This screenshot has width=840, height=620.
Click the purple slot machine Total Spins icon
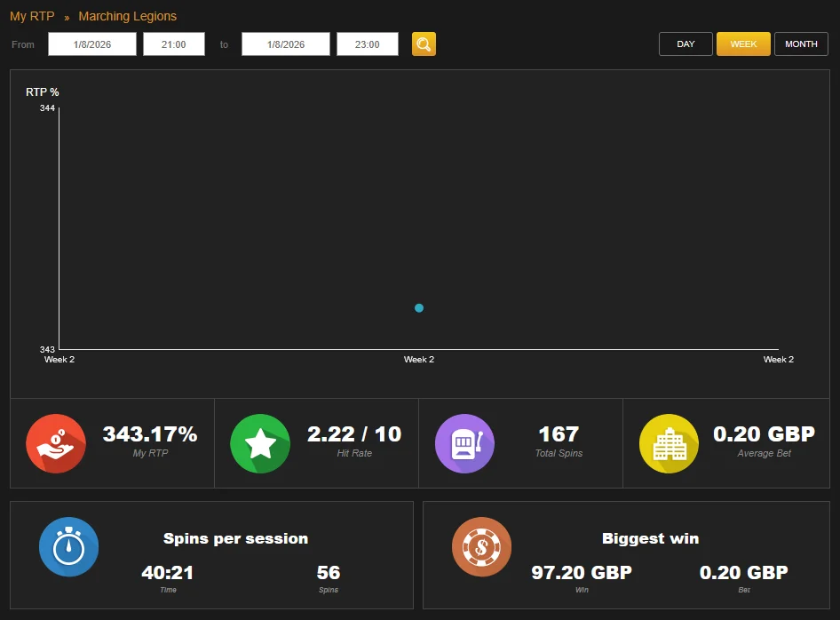(464, 443)
